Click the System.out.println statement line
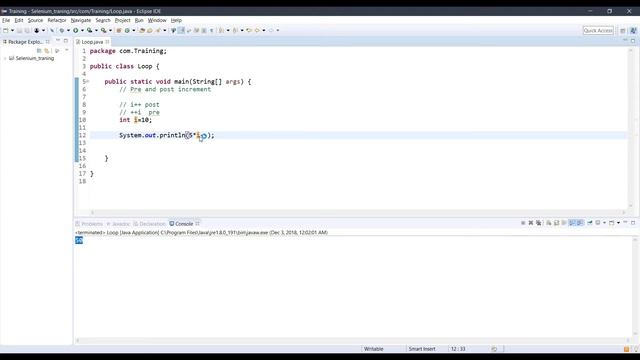This screenshot has width=640, height=360. pyautogui.click(x=167, y=136)
